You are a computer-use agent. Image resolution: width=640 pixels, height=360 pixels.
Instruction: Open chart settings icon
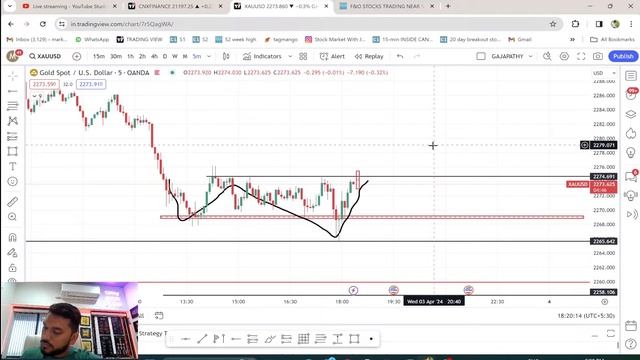point(564,56)
